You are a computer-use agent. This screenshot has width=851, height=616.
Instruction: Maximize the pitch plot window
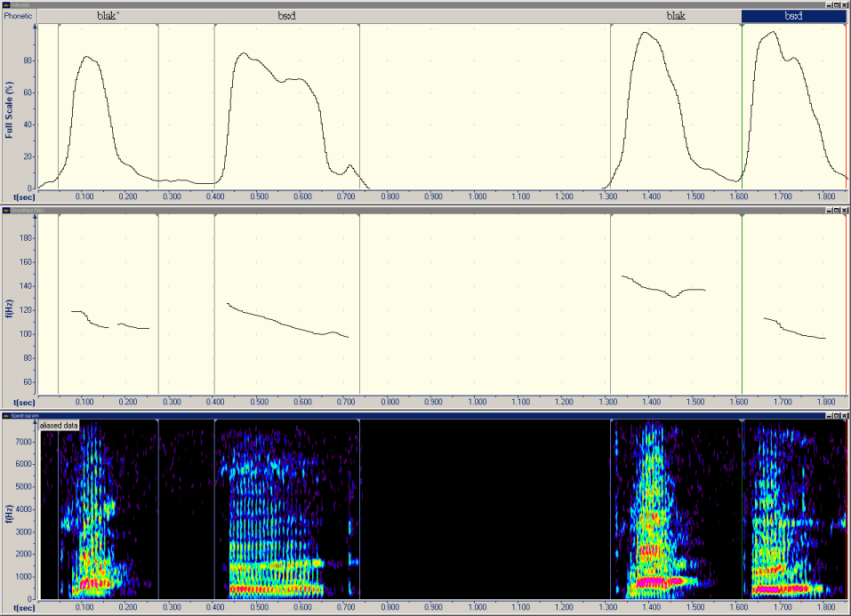tap(836, 211)
